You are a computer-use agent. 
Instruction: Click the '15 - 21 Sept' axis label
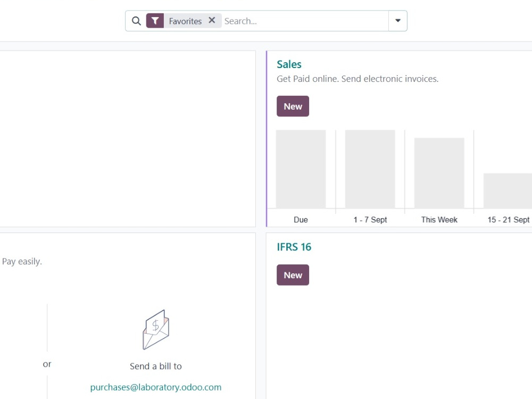pyautogui.click(x=508, y=220)
